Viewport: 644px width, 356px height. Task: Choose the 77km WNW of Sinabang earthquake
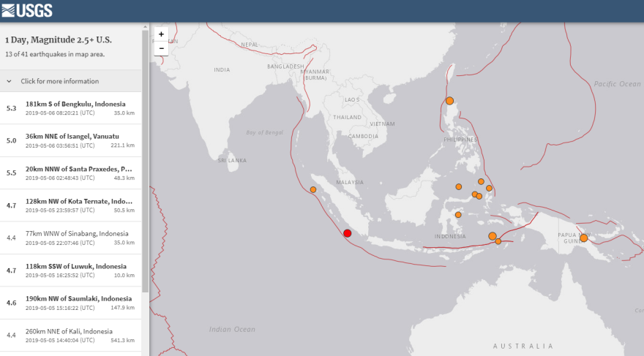coord(70,238)
